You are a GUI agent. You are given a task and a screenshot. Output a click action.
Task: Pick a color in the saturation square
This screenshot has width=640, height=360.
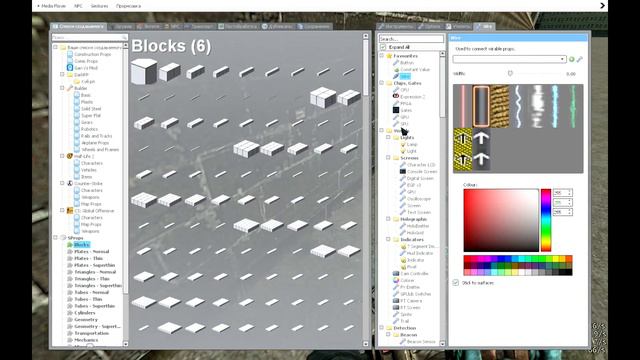501,220
